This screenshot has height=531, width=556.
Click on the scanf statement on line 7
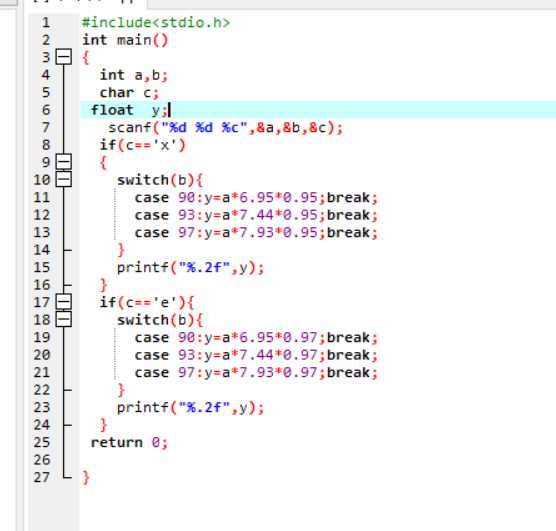pos(226,128)
